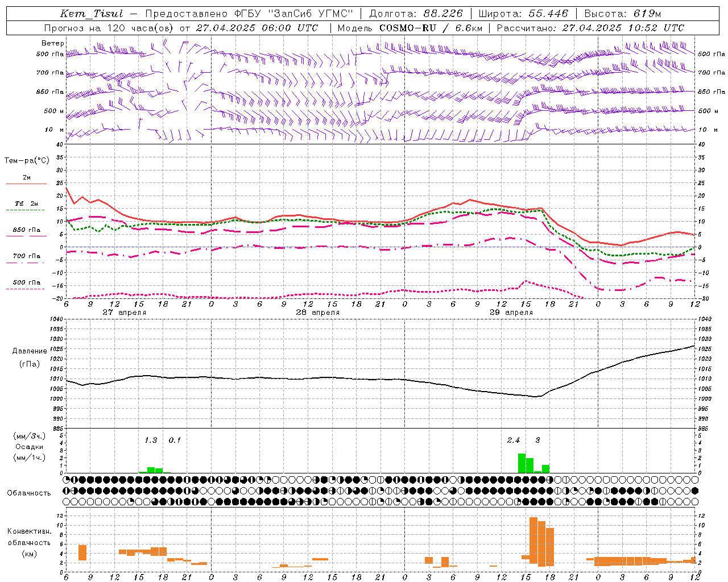Click the 'Td 2м' dew point legend entry

pos(26,203)
